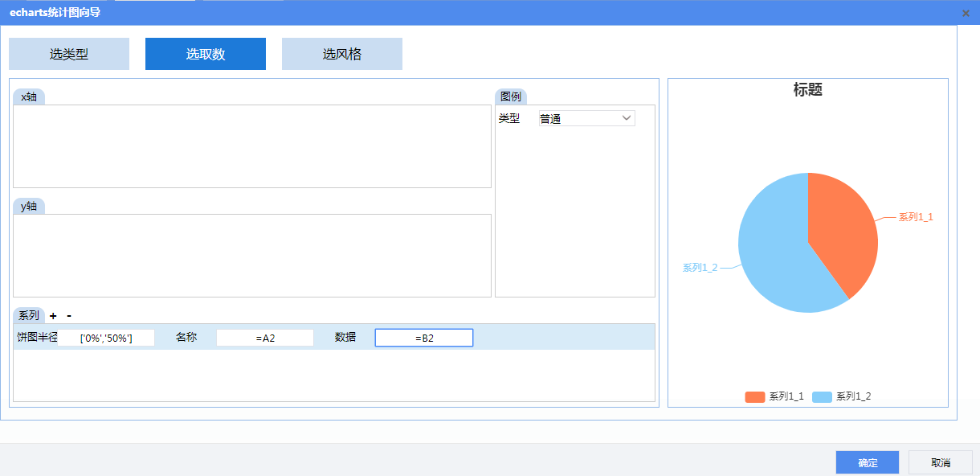Click the 名称 field containing =A2

click(265, 338)
